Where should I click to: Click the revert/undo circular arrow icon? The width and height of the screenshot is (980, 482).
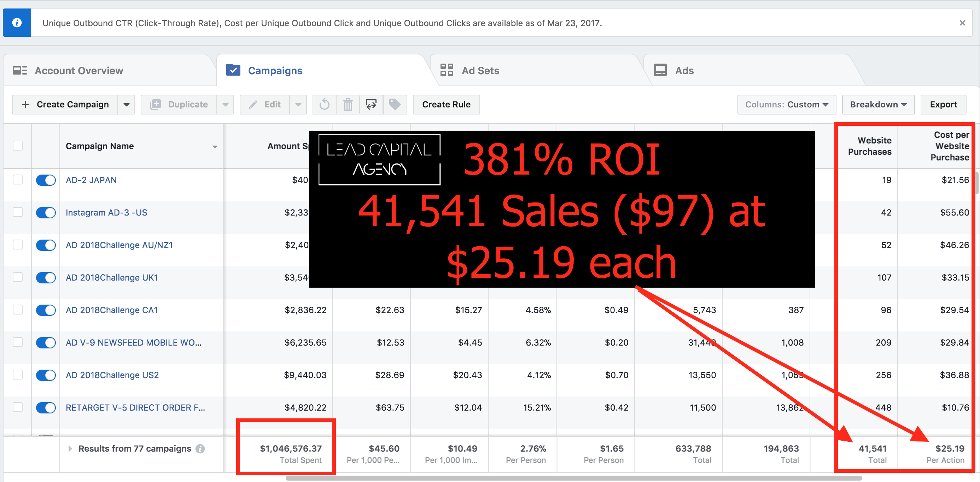click(x=325, y=105)
